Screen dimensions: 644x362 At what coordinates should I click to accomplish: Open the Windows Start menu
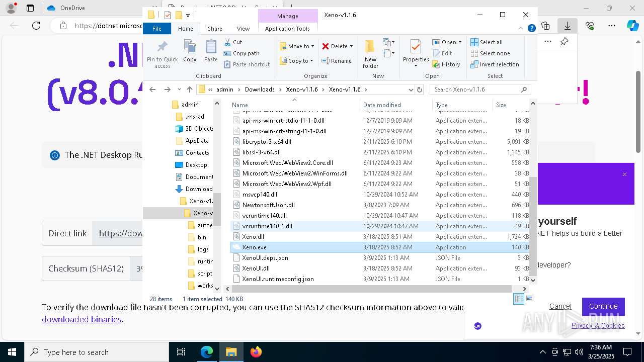click(12, 352)
